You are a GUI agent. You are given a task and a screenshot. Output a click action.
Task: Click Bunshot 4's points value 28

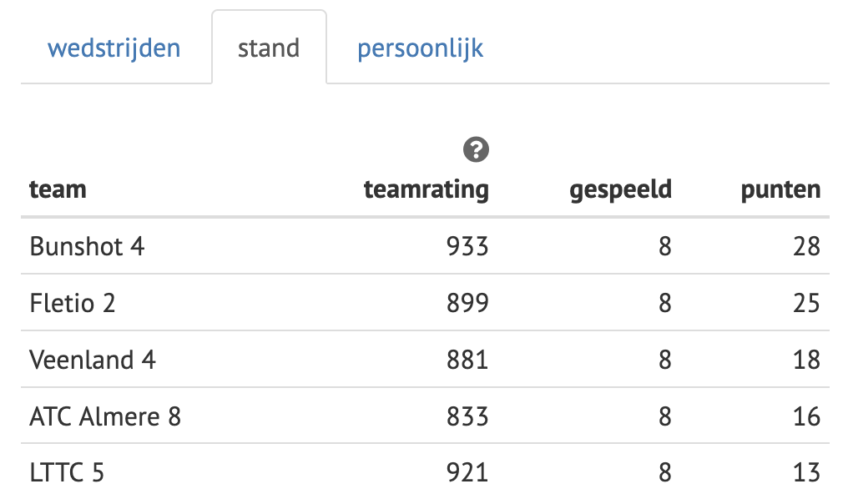pyautogui.click(x=806, y=246)
